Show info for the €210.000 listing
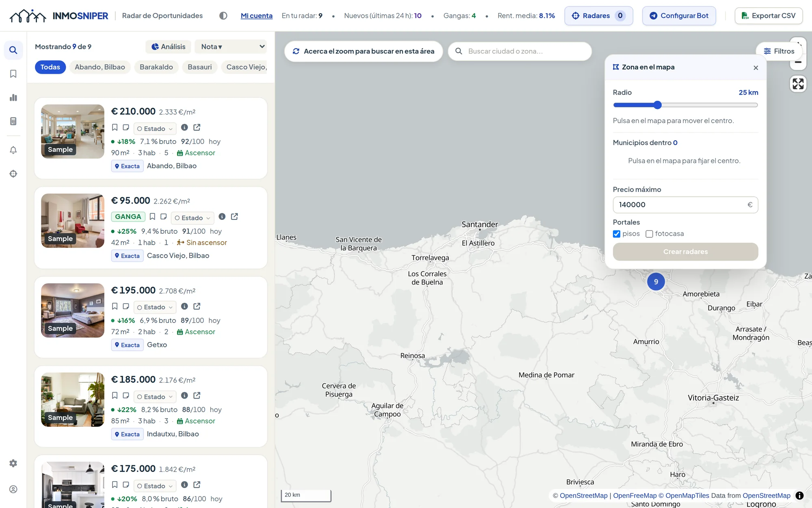This screenshot has width=812, height=508. 184,128
